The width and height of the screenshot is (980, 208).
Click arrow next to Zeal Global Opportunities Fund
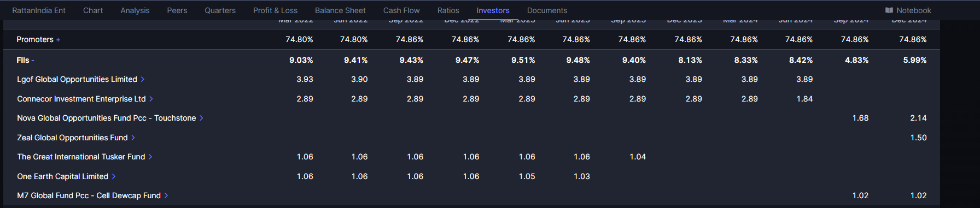[x=133, y=138]
